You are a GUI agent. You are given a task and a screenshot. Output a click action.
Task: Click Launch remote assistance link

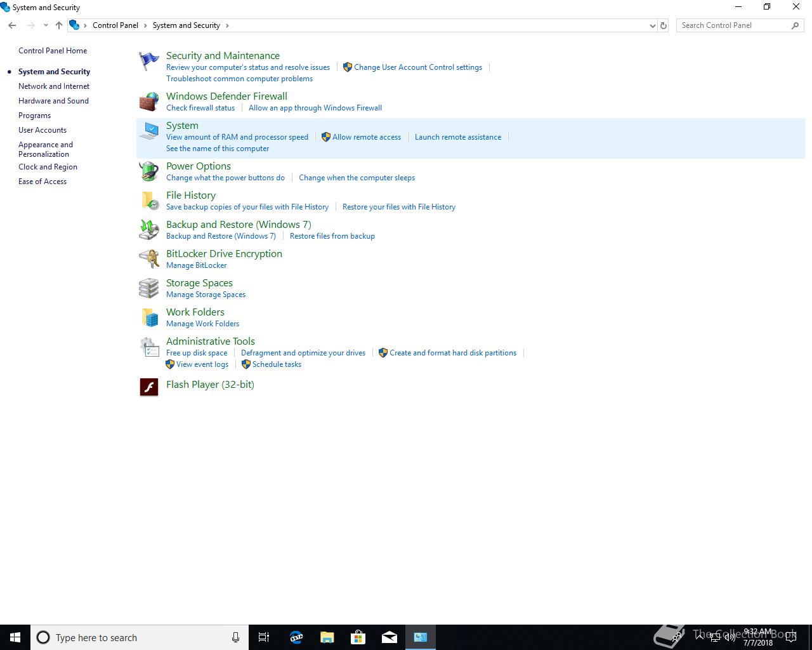click(x=458, y=137)
